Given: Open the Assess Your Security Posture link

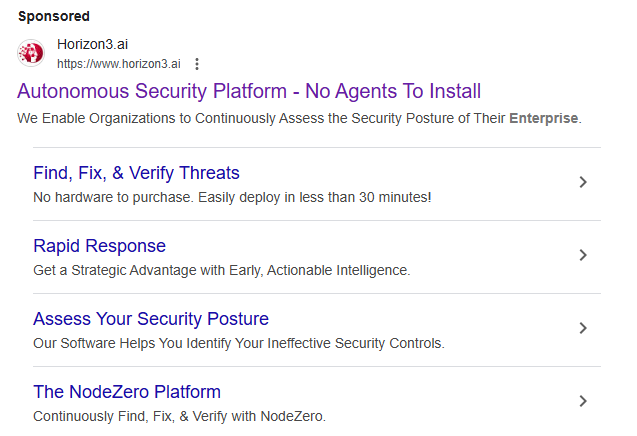Looking at the screenshot, I should (151, 319).
